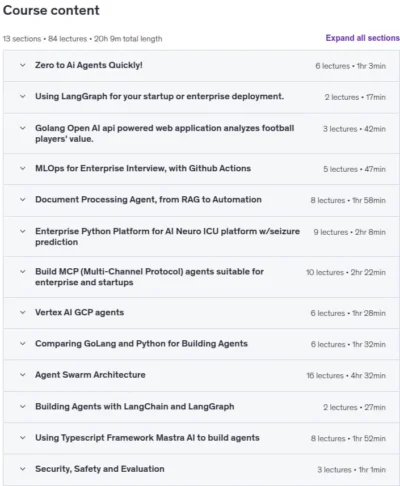Expand MLOps for Enterprise Interview chevron

click(x=23, y=168)
